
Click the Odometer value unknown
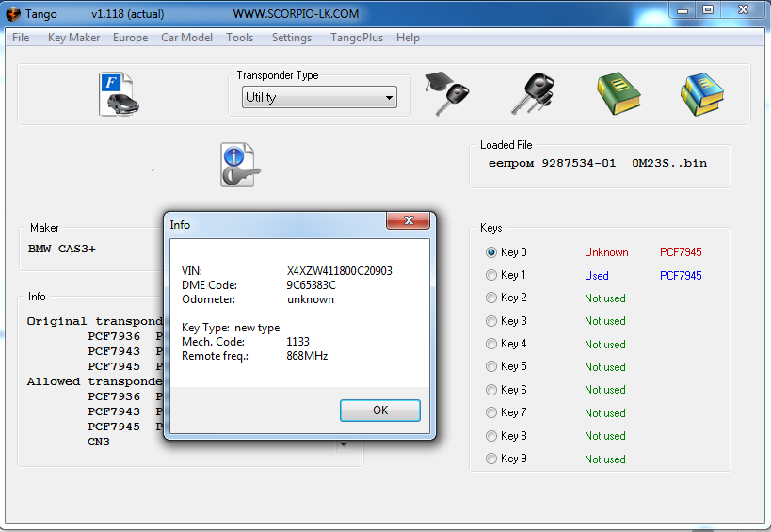(x=311, y=299)
